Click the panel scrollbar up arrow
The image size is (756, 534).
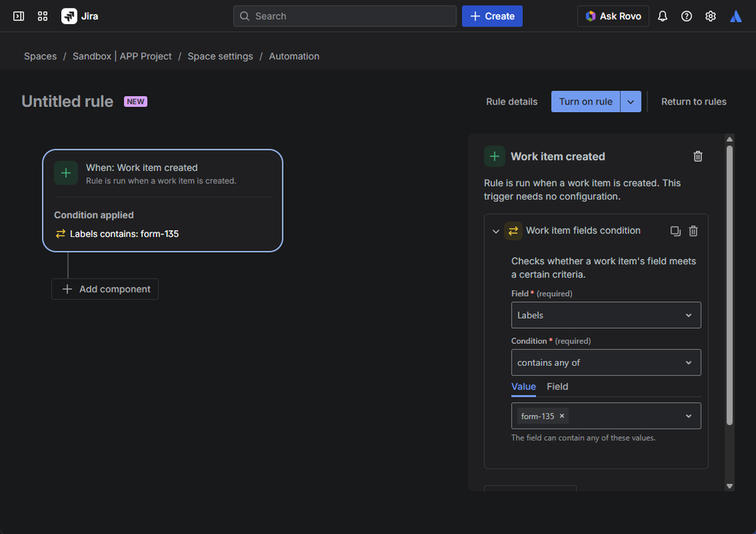click(730, 139)
